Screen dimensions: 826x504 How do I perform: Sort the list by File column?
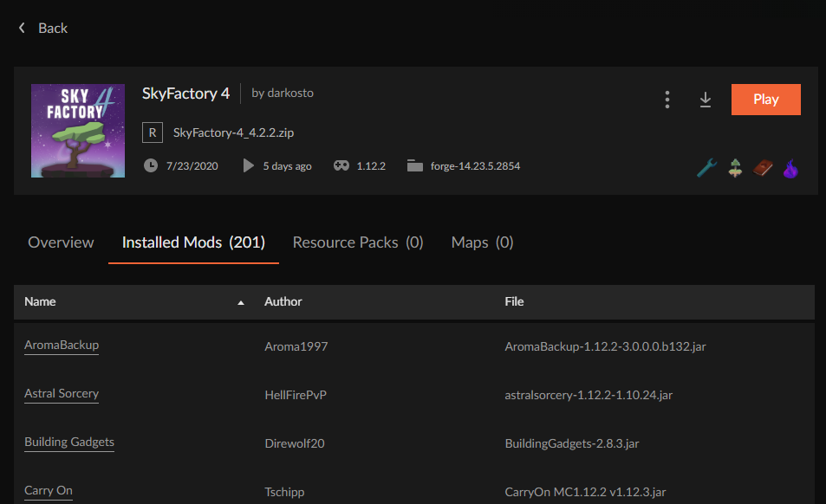514,301
